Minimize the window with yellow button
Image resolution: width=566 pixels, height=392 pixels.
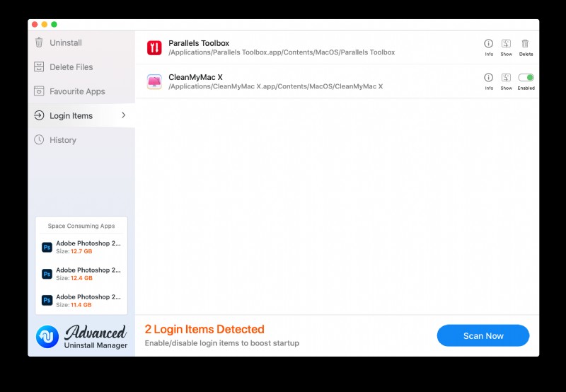(x=45, y=24)
